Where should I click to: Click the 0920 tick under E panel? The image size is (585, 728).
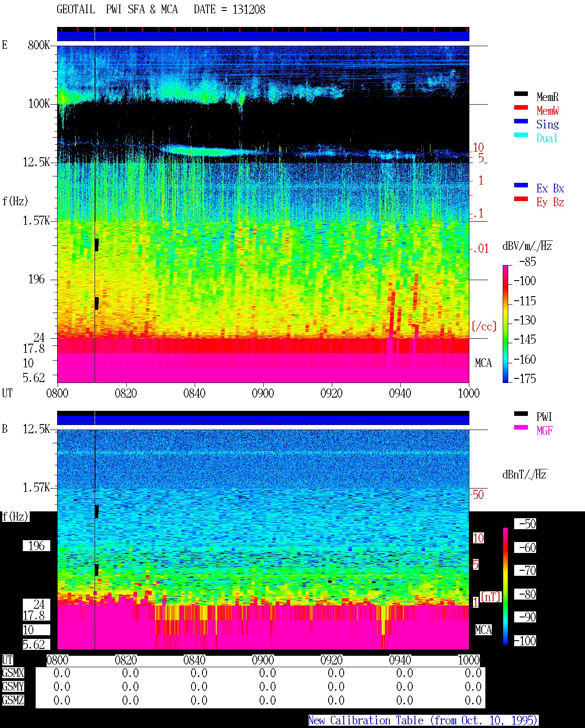point(331,393)
